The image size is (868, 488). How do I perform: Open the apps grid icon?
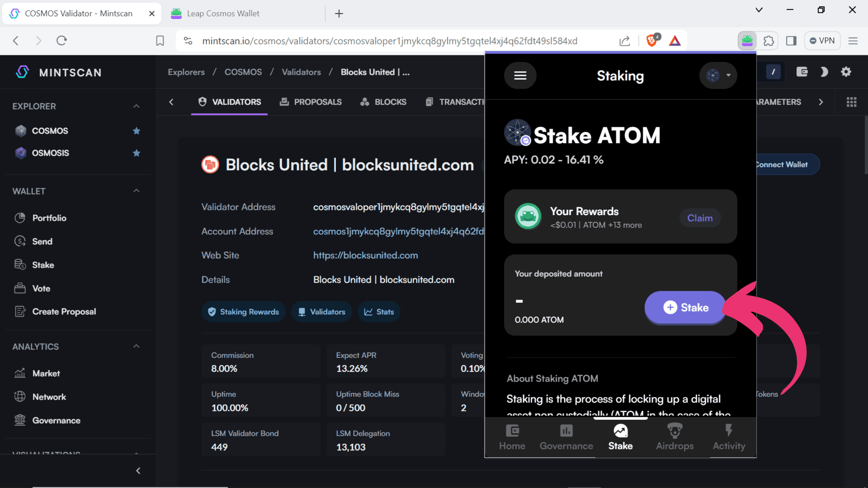tap(851, 102)
